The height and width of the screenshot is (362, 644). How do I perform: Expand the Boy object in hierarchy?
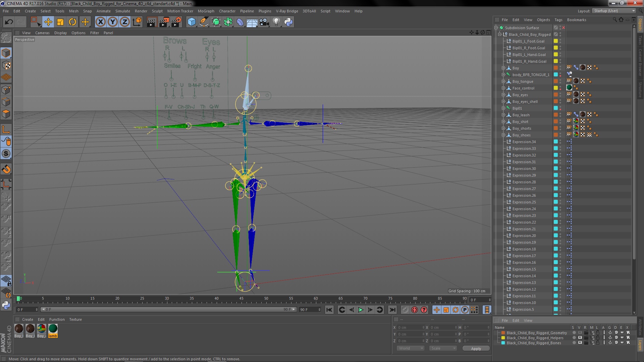[503, 68]
